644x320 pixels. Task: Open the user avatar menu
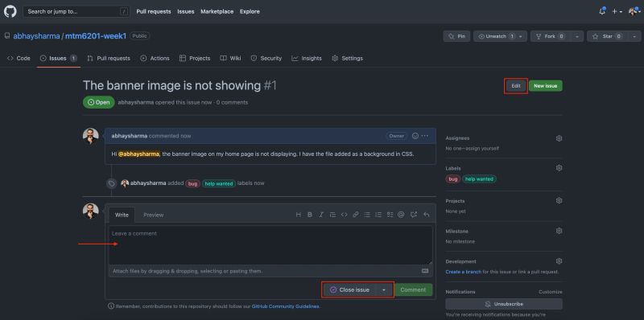tap(634, 12)
